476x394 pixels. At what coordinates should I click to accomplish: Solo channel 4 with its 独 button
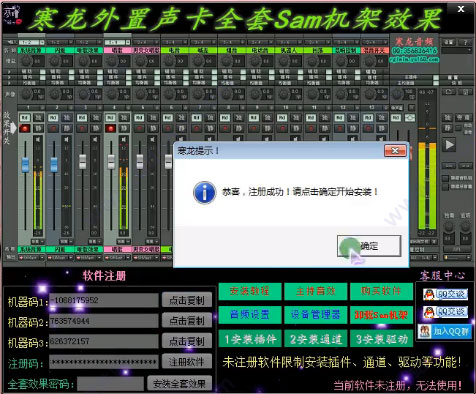(124, 117)
